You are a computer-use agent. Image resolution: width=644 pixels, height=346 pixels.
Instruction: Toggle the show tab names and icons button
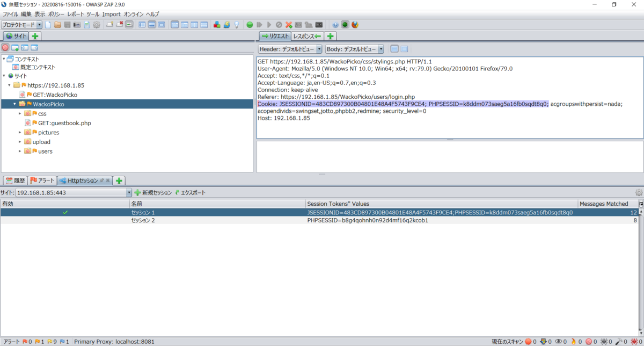pos(129,25)
